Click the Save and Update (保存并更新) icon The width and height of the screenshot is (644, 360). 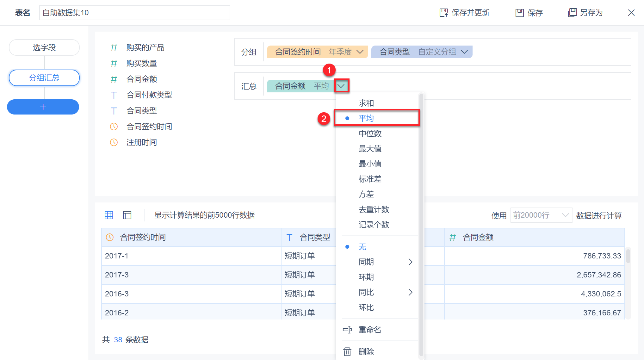(444, 13)
